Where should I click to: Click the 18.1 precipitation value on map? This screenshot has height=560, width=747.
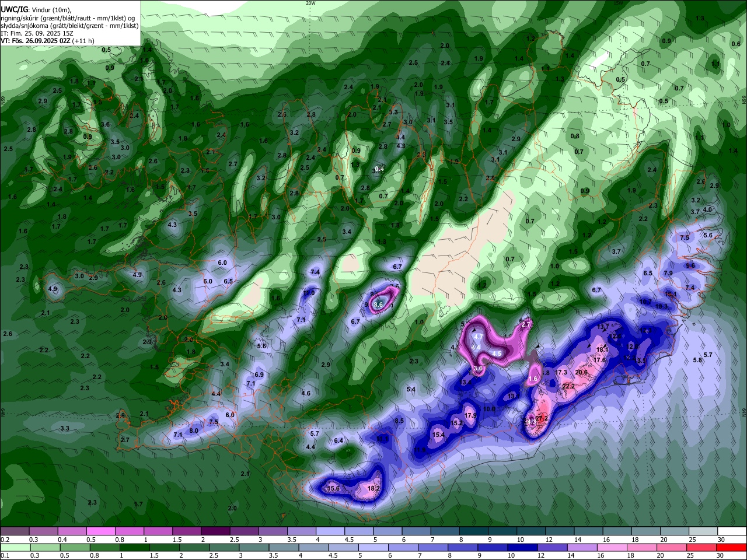point(602,349)
